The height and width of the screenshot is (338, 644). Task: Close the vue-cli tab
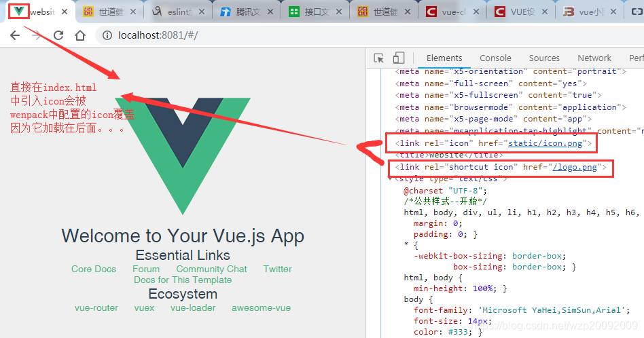pos(476,12)
